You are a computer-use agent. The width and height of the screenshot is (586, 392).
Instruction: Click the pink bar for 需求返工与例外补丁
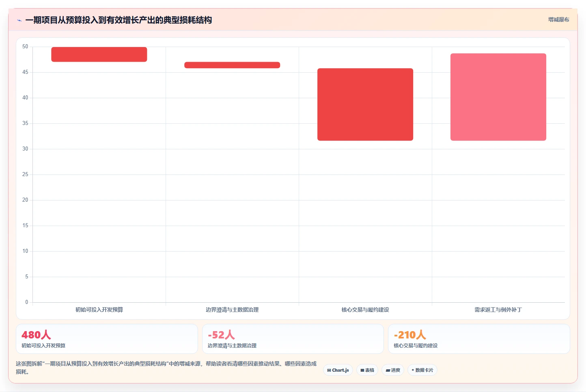498,97
